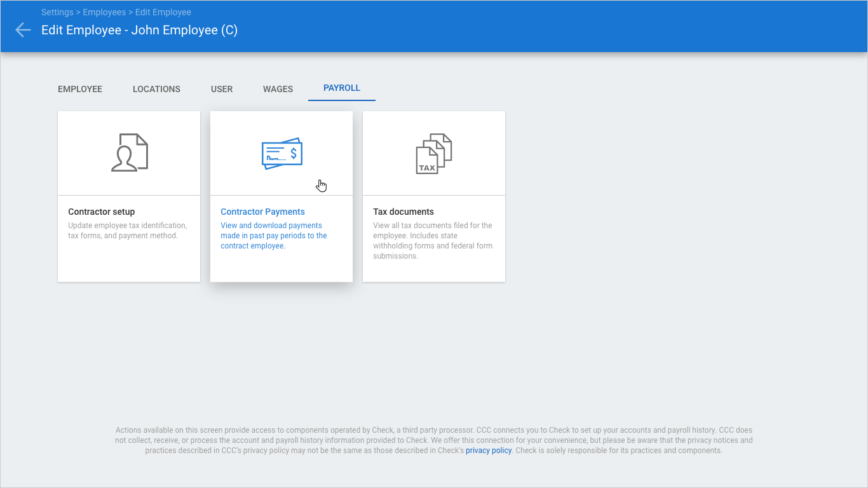Click the Contractor Payments check icon
The image size is (868, 488).
tap(281, 153)
